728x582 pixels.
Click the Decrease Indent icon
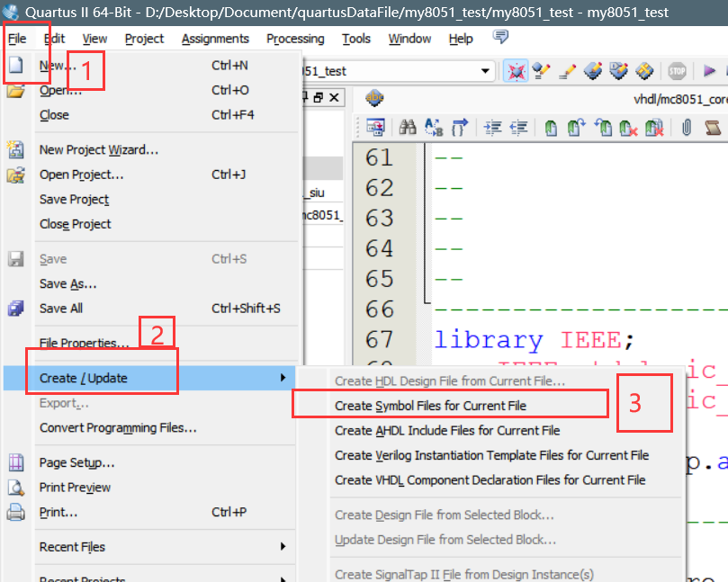tap(518, 127)
